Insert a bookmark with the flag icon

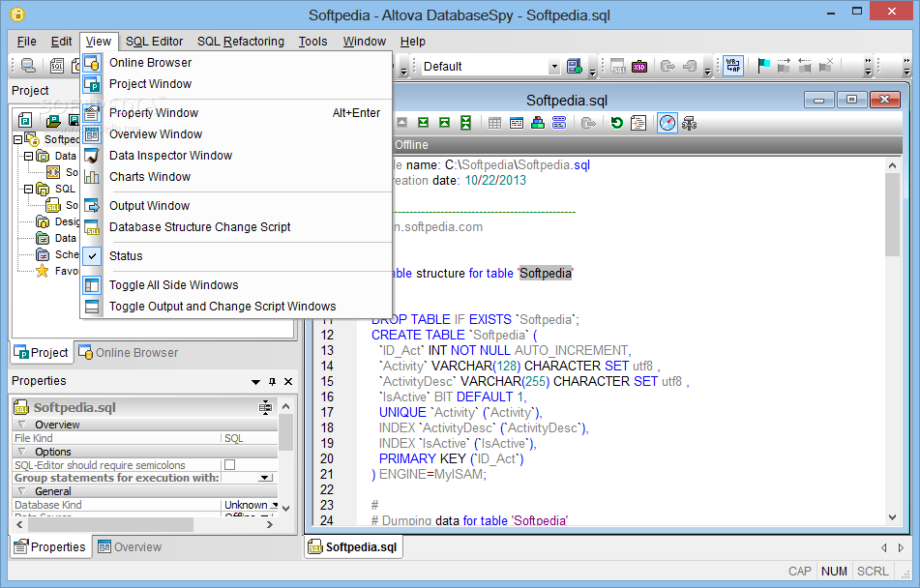tap(763, 66)
